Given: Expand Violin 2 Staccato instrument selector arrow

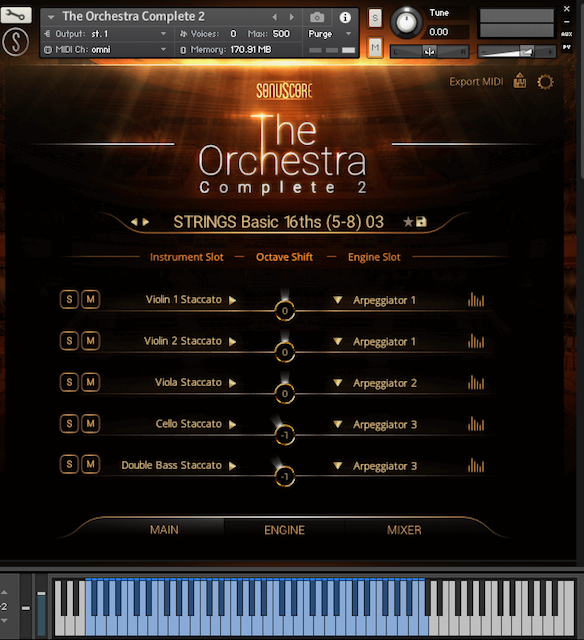Looking at the screenshot, I should click(232, 342).
